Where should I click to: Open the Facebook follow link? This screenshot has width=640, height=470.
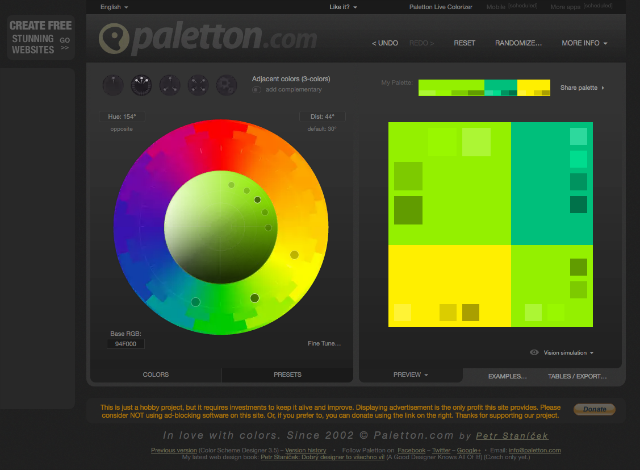click(x=411, y=450)
